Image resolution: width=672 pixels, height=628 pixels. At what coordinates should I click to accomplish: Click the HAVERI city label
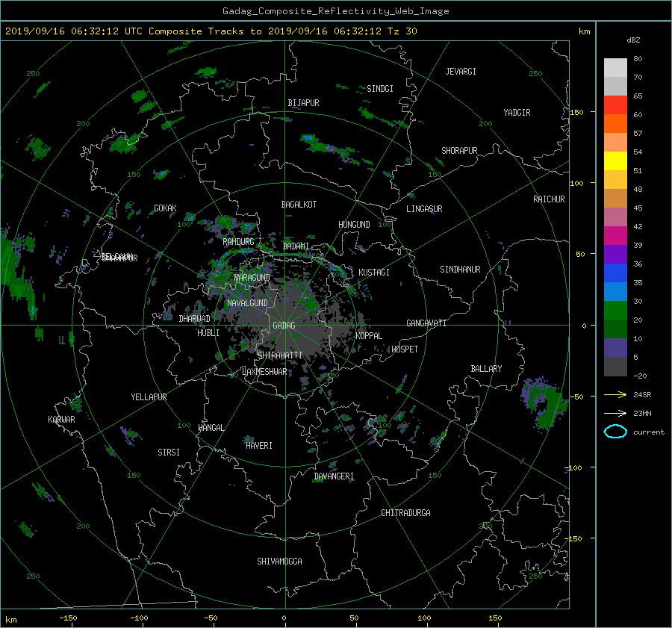(x=259, y=446)
